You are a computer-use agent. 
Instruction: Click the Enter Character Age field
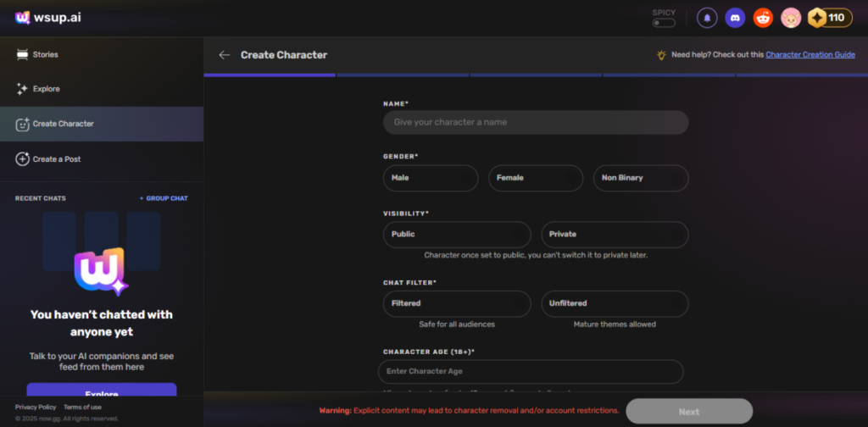(531, 371)
